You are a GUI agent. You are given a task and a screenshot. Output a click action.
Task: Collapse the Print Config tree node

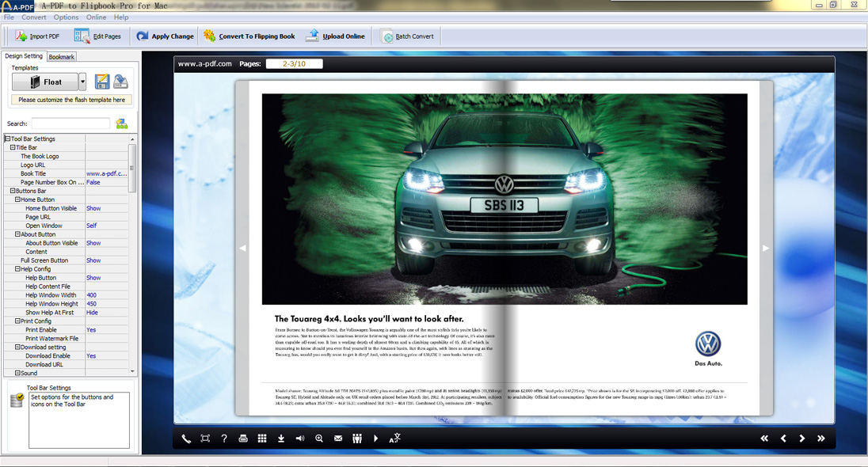tap(17, 321)
